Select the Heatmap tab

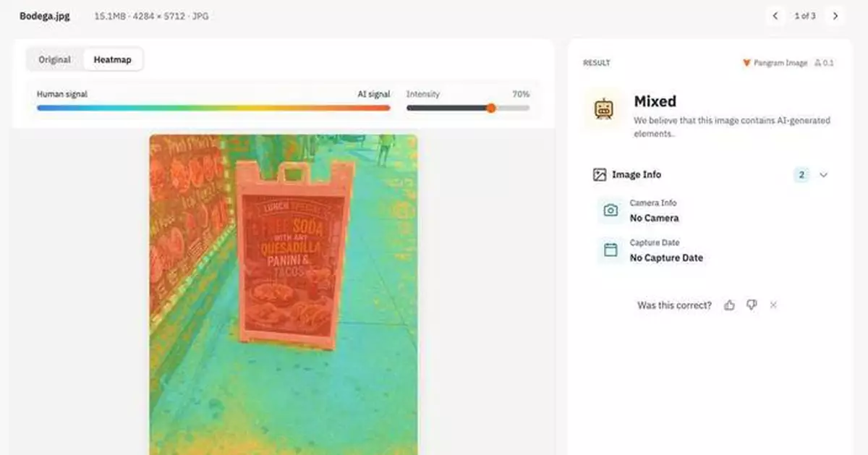click(x=113, y=60)
